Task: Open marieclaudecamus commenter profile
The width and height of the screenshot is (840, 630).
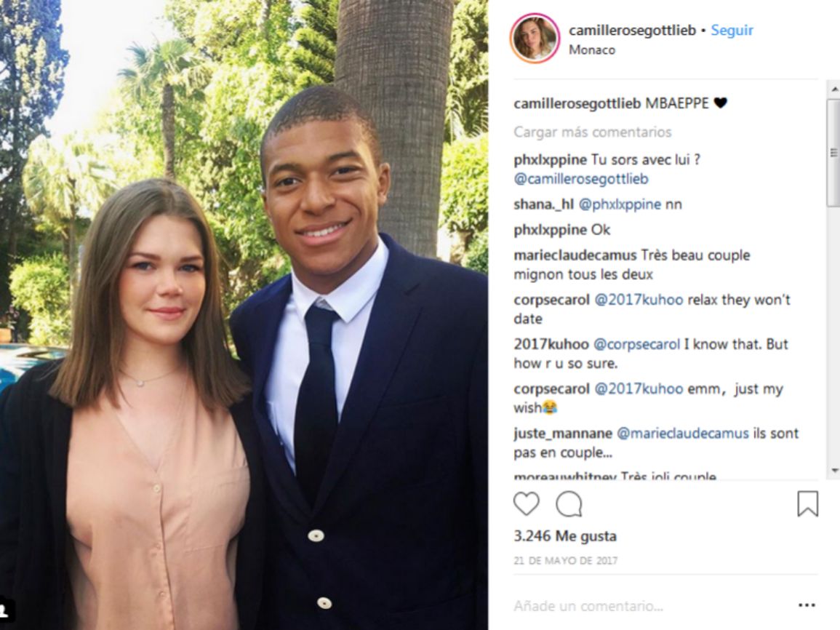Action: tap(575, 255)
